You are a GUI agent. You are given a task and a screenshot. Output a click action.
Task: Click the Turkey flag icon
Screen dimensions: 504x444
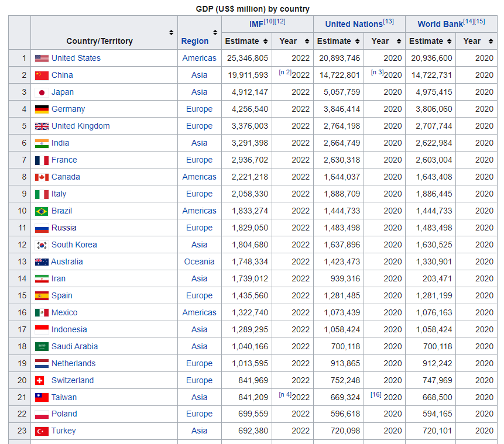click(42, 431)
